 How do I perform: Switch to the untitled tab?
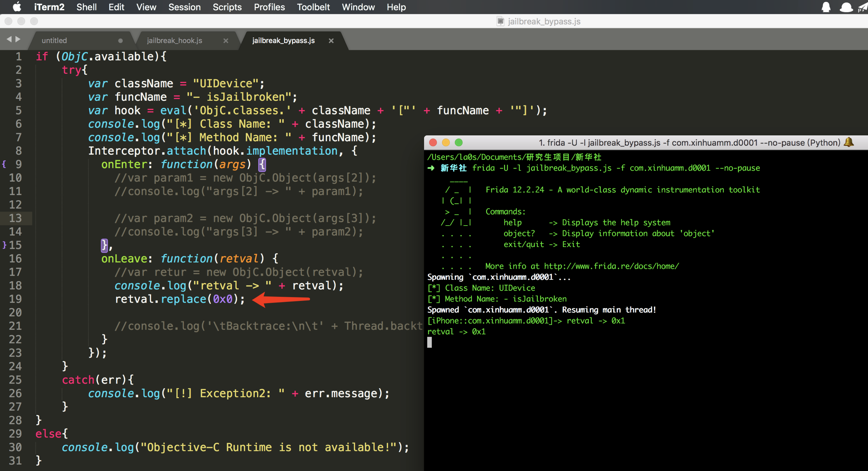pyautogui.click(x=54, y=41)
